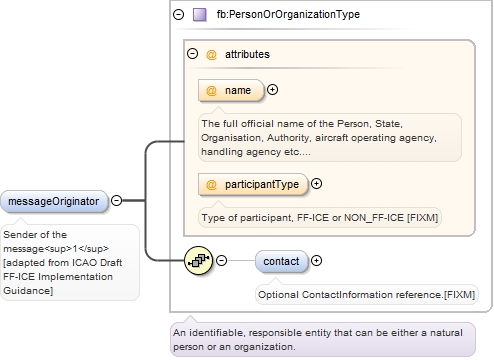Viewport: 494px width, 360px height.
Task: Collapse the fb:PersonOrOrganizationType box
Action: [179, 14]
